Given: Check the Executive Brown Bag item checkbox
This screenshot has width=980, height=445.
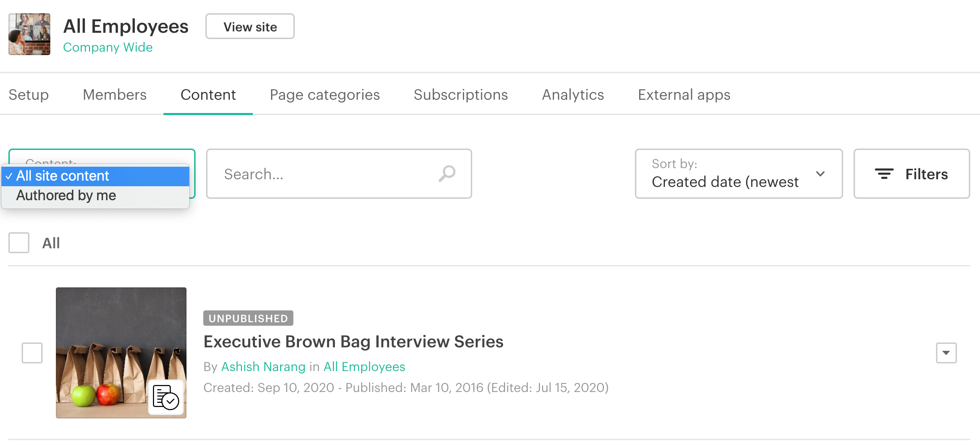Looking at the screenshot, I should click(32, 353).
